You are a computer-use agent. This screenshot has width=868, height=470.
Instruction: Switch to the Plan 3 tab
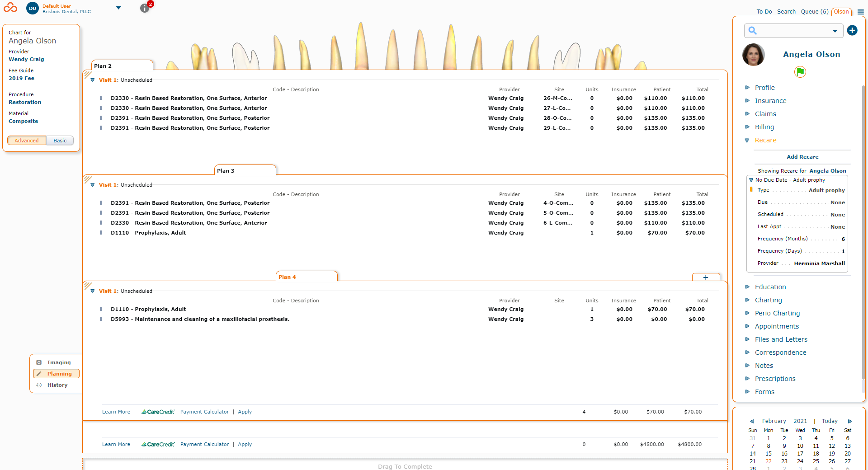[x=225, y=171]
